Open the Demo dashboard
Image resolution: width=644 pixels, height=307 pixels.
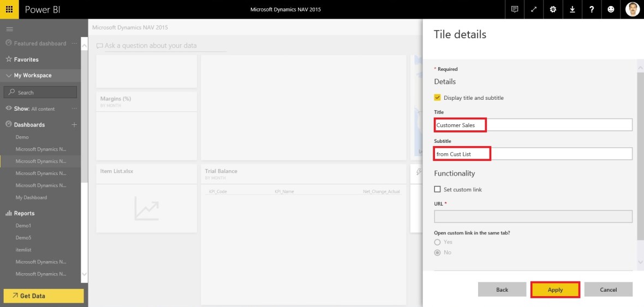click(22, 137)
